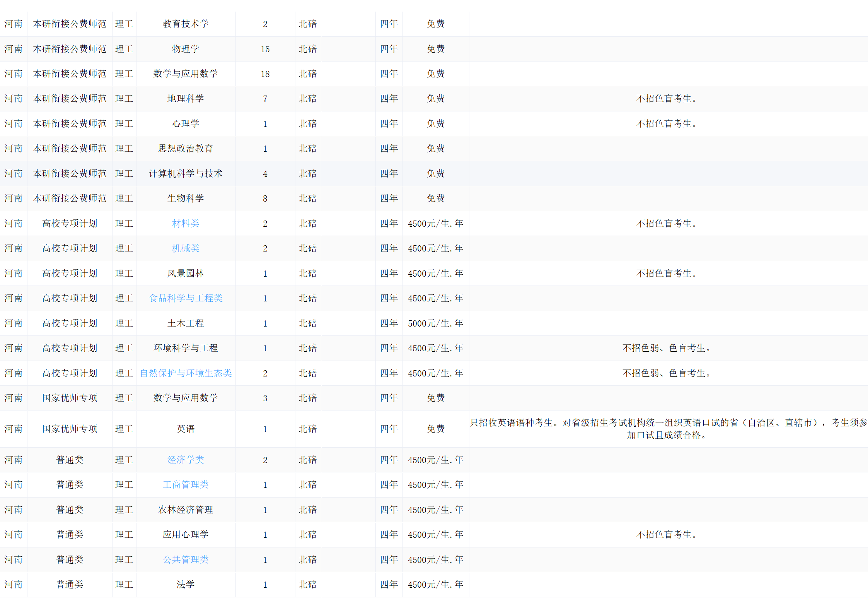Select the 地理科学 row major name
868x614 pixels.
click(186, 99)
